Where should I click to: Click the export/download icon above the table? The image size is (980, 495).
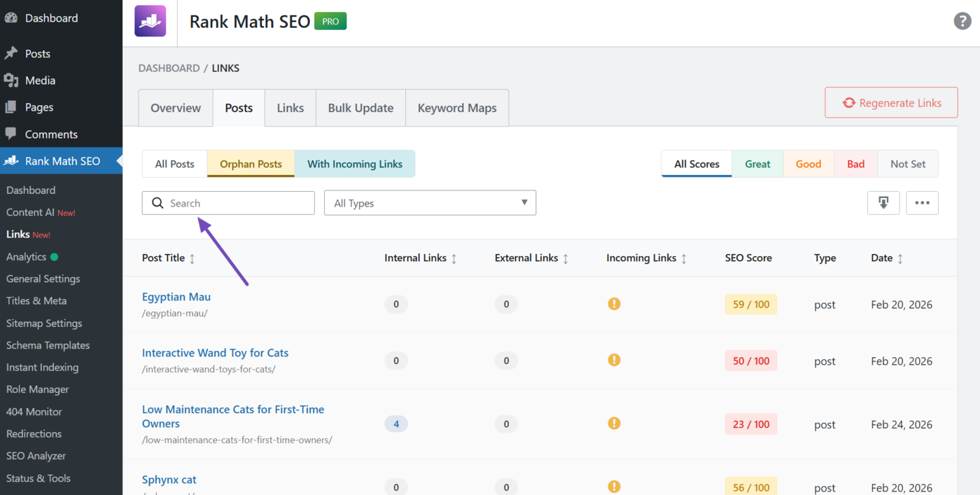click(883, 202)
